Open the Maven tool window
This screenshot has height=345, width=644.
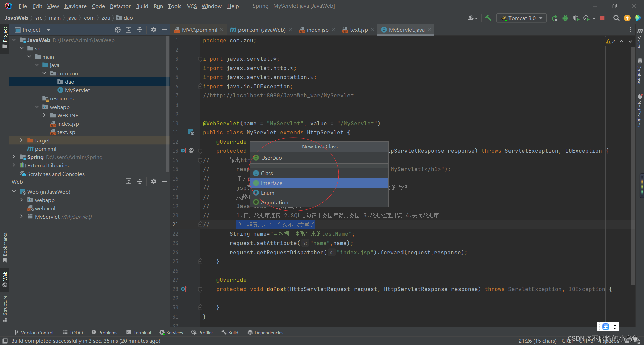click(x=640, y=39)
